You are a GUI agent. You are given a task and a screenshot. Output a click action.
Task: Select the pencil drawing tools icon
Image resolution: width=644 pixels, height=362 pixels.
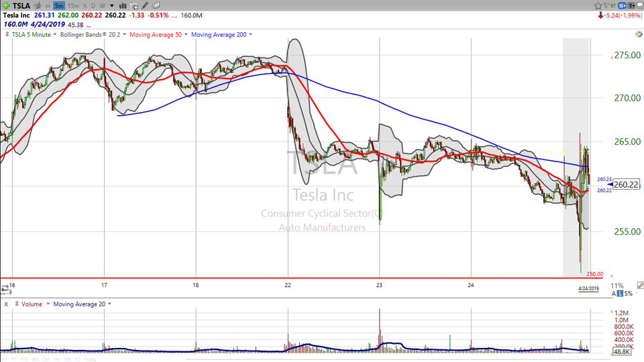(x=145, y=6)
